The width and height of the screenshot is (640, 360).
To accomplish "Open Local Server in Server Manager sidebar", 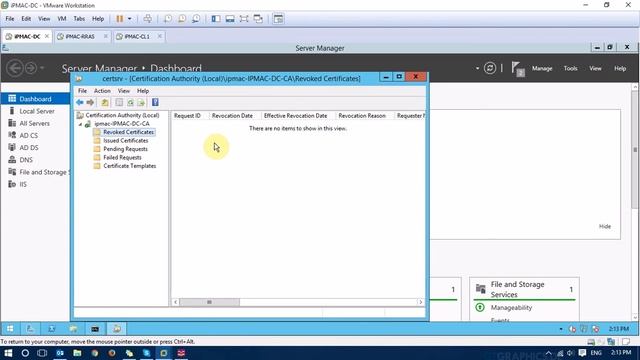I will point(37,111).
